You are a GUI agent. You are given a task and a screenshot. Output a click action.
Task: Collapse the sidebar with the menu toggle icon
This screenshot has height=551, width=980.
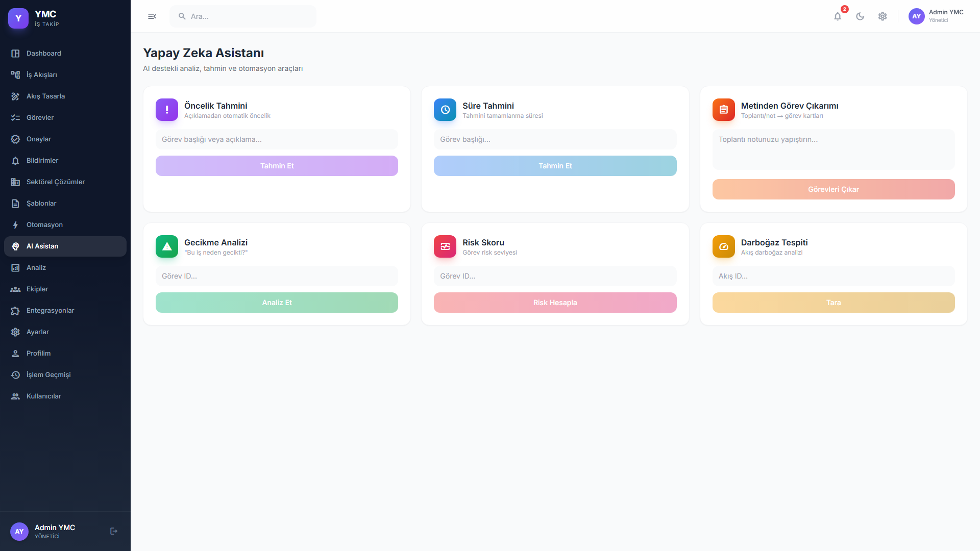pyautogui.click(x=152, y=16)
